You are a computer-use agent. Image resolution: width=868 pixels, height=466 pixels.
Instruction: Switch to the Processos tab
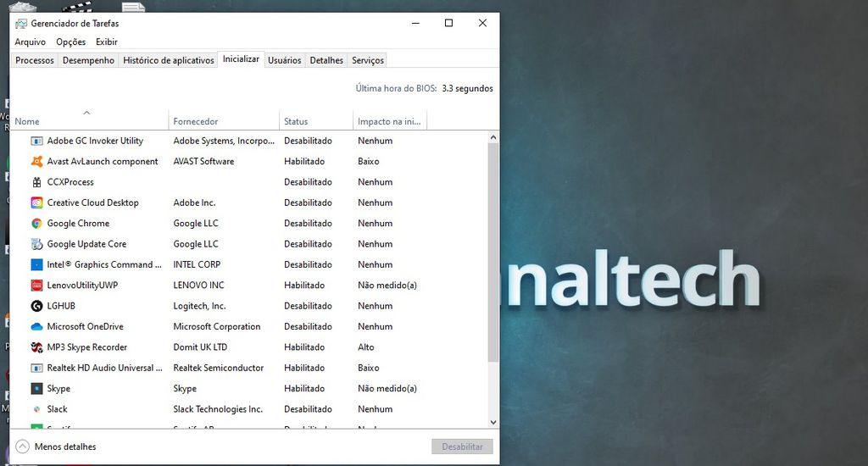tap(34, 60)
